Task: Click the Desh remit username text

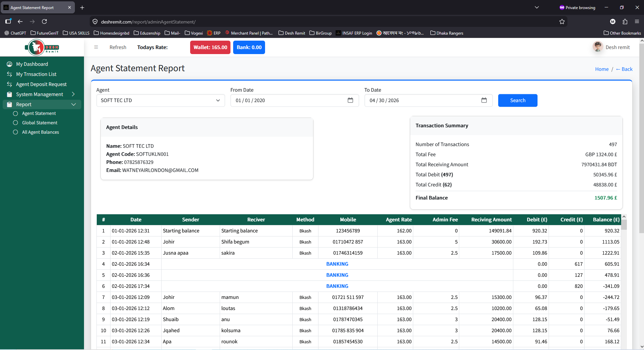Action: click(617, 47)
